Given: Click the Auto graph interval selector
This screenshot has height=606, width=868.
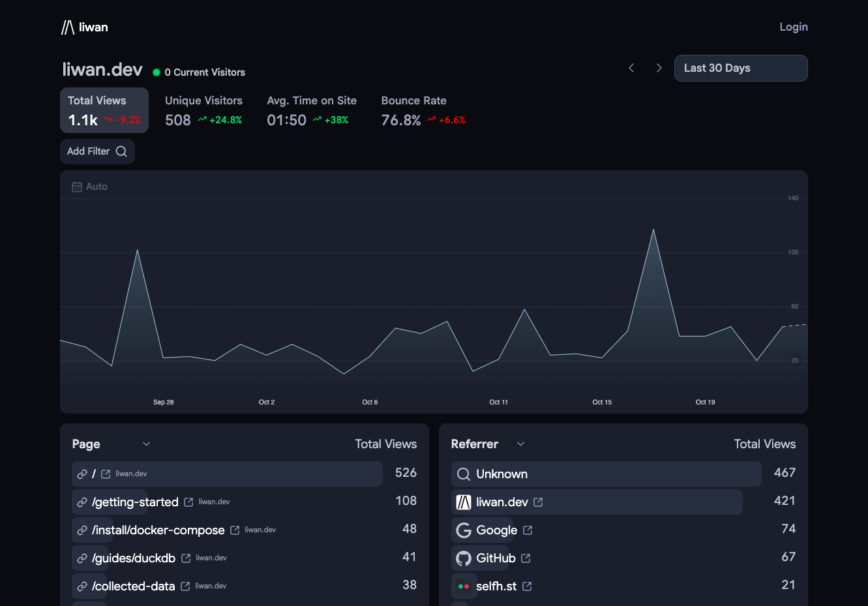Looking at the screenshot, I should 89,187.
